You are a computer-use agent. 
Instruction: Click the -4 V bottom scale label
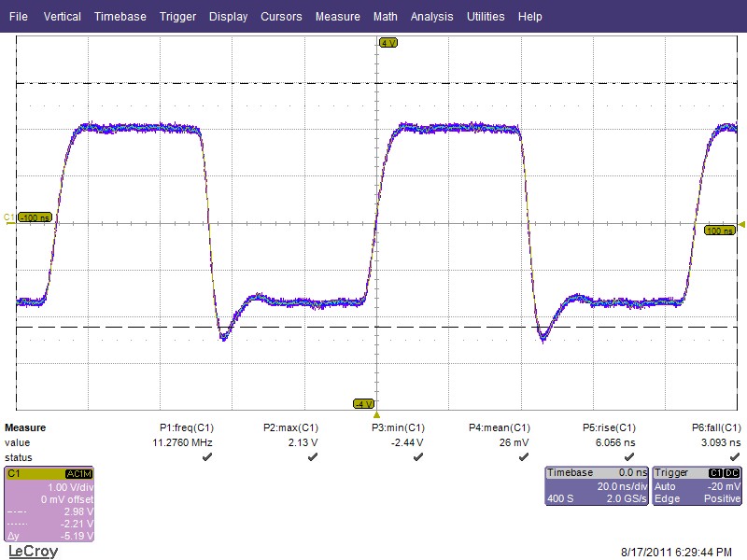[x=363, y=404]
